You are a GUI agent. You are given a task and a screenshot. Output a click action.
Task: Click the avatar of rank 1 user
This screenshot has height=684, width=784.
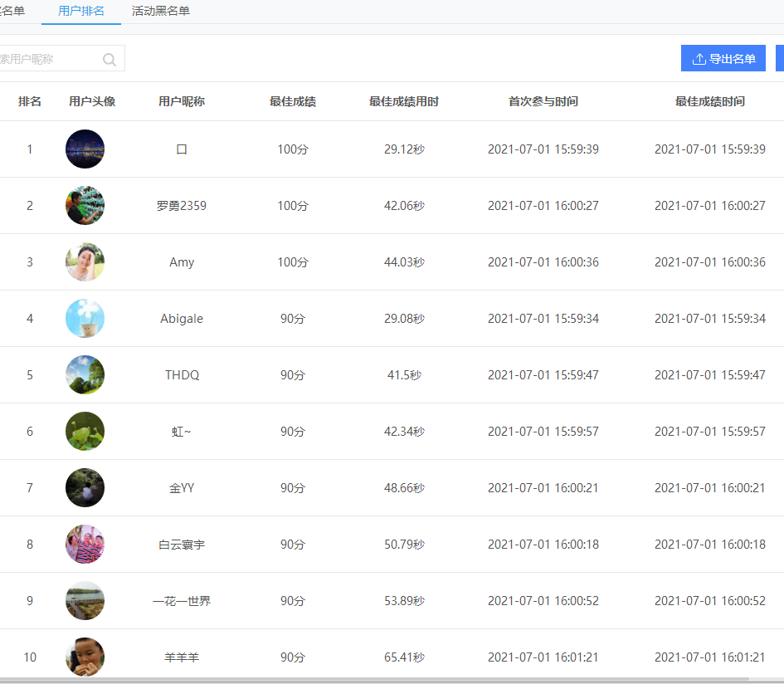click(x=85, y=149)
